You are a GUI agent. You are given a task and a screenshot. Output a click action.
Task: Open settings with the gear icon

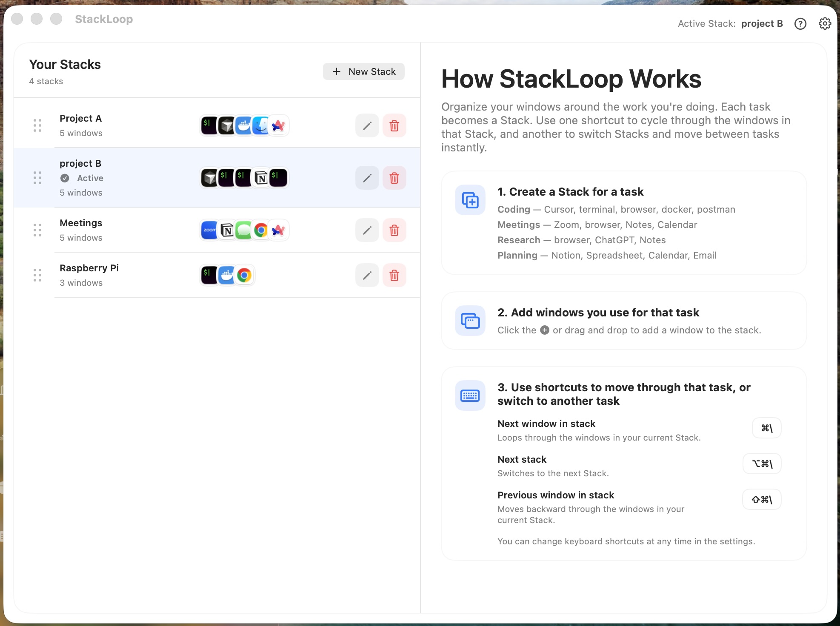tap(825, 24)
